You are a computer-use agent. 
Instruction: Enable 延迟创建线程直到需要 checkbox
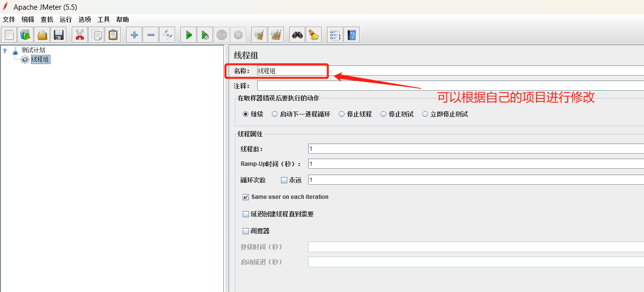coord(246,214)
